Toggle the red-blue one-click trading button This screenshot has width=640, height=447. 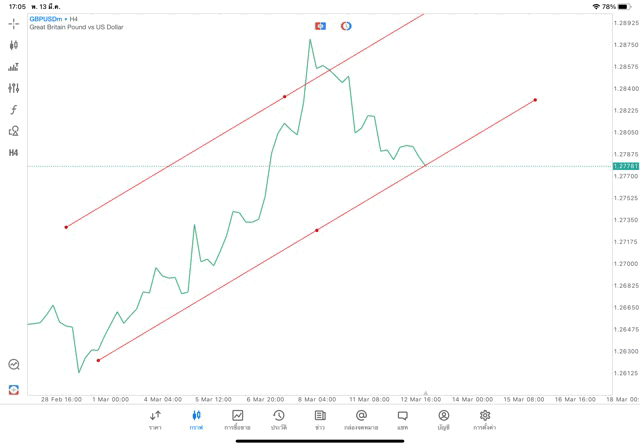click(x=320, y=26)
